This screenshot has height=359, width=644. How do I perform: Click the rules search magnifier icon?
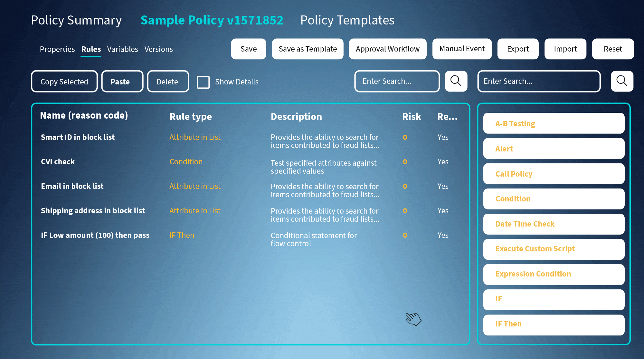456,81
